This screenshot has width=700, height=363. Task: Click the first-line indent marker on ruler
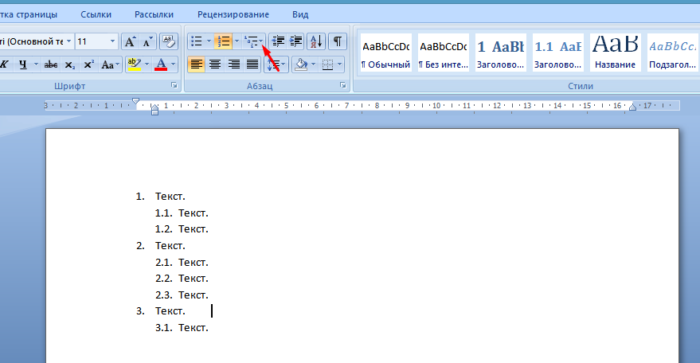pos(136,102)
